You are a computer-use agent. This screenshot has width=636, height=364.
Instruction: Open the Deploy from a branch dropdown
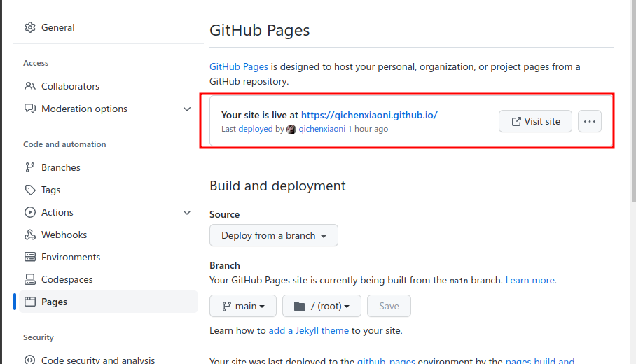click(x=274, y=235)
